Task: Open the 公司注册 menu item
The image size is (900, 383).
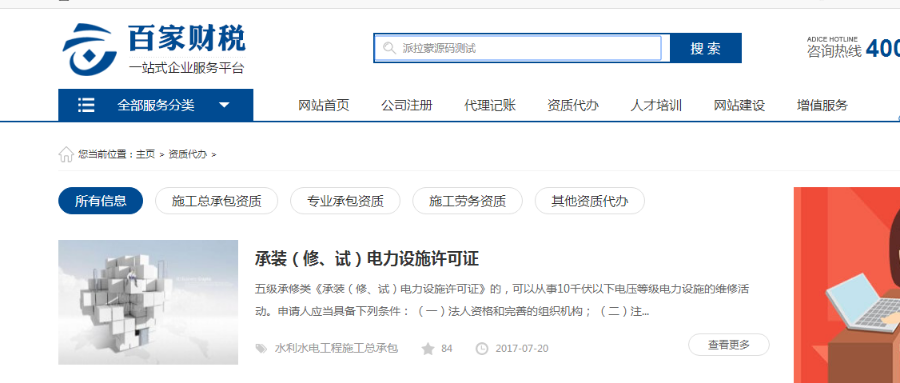Action: [x=407, y=106]
